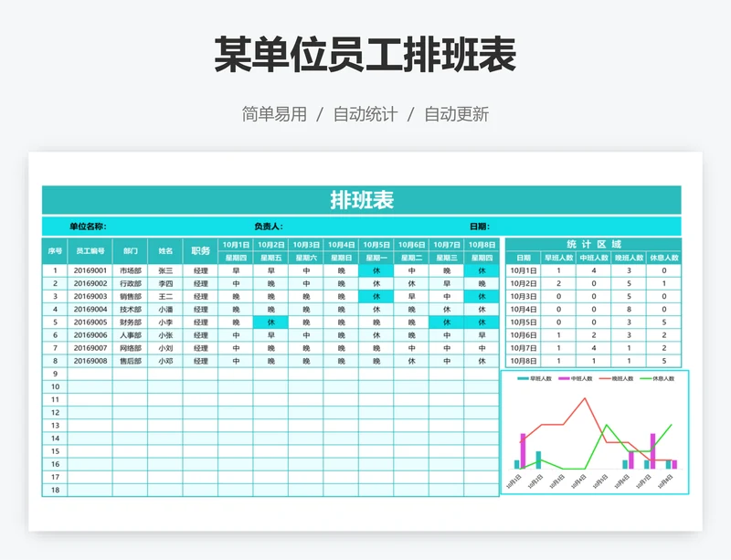Click the 序号 column header
The width and height of the screenshot is (731, 560).
click(55, 251)
